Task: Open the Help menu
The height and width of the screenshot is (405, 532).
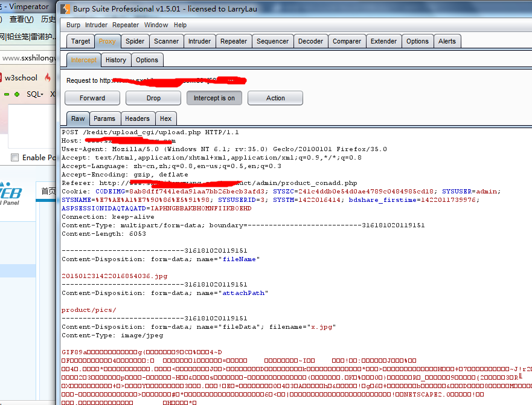Action: tap(180, 25)
